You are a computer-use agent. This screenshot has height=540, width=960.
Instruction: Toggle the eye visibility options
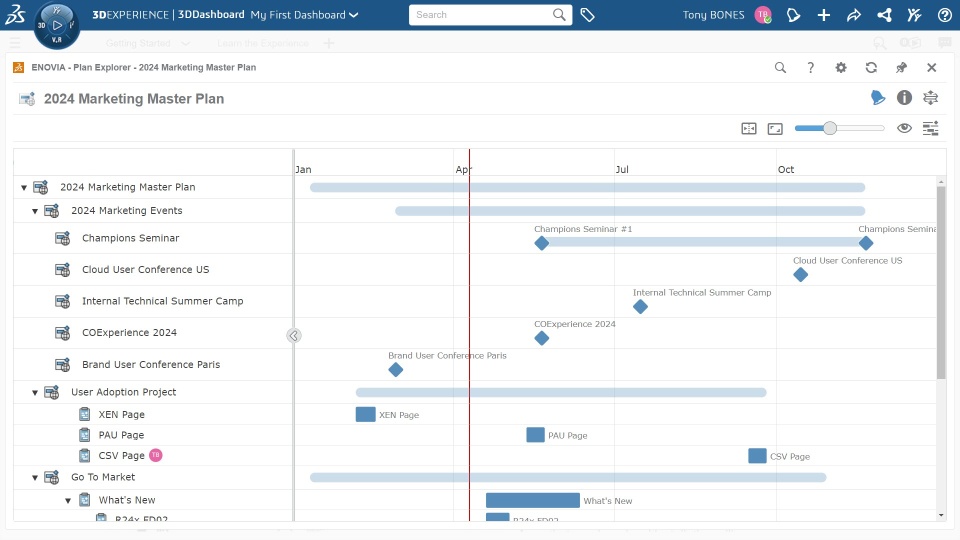[x=904, y=128]
